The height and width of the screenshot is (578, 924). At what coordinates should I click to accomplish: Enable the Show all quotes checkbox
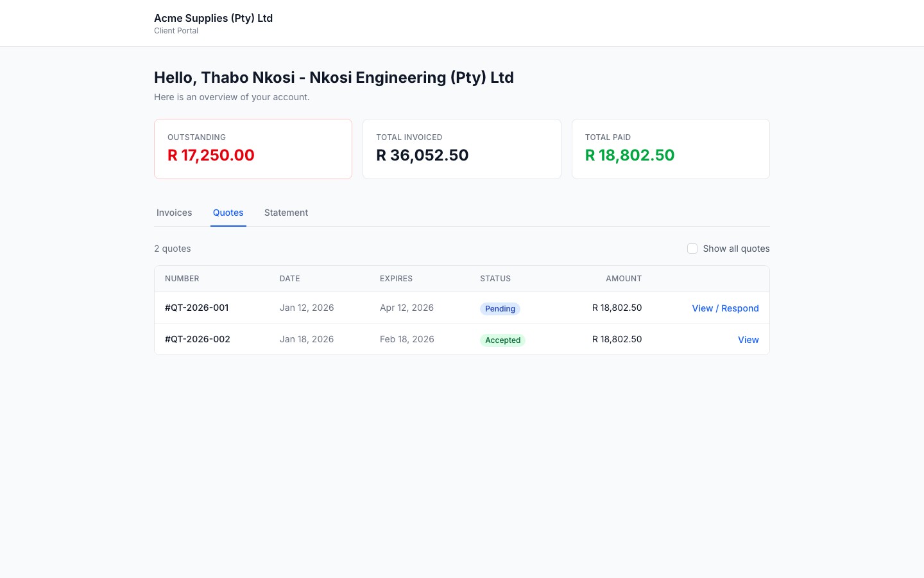click(692, 249)
